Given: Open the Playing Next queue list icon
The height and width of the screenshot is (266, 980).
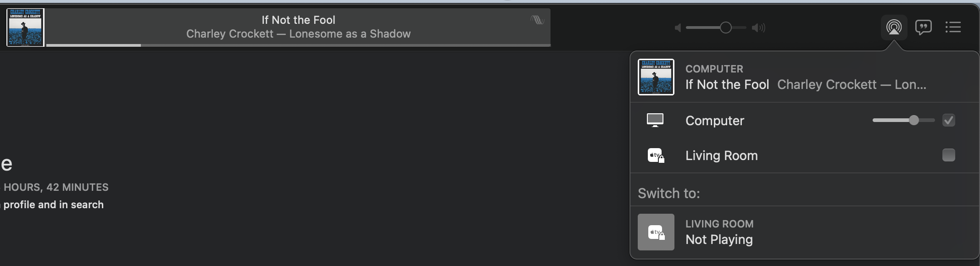Looking at the screenshot, I should tap(953, 27).
